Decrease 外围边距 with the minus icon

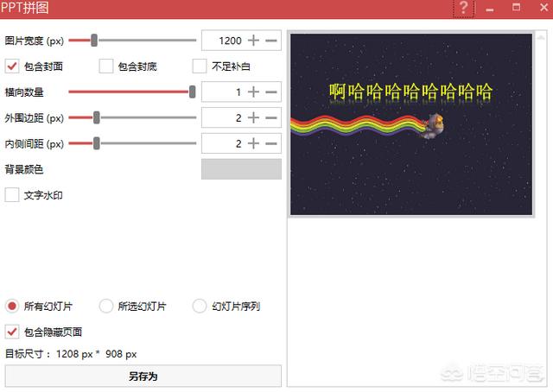tap(271, 117)
